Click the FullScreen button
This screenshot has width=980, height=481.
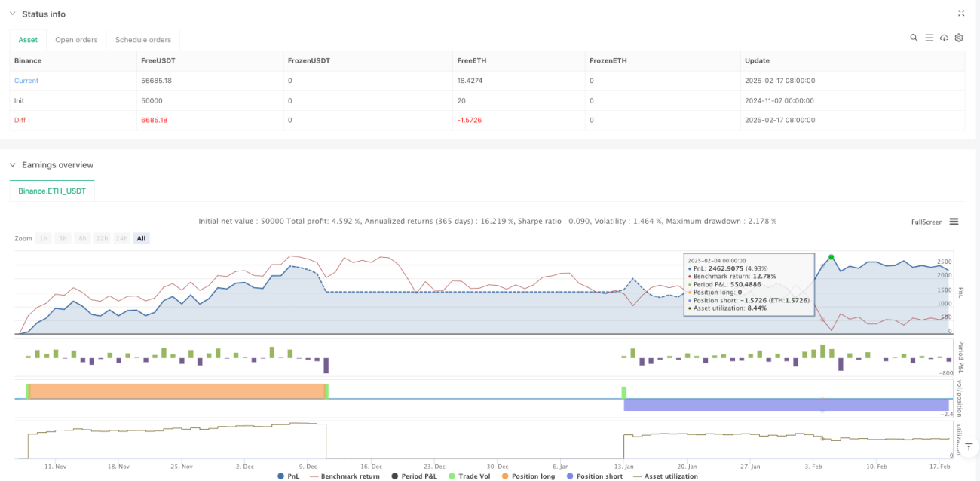[927, 222]
